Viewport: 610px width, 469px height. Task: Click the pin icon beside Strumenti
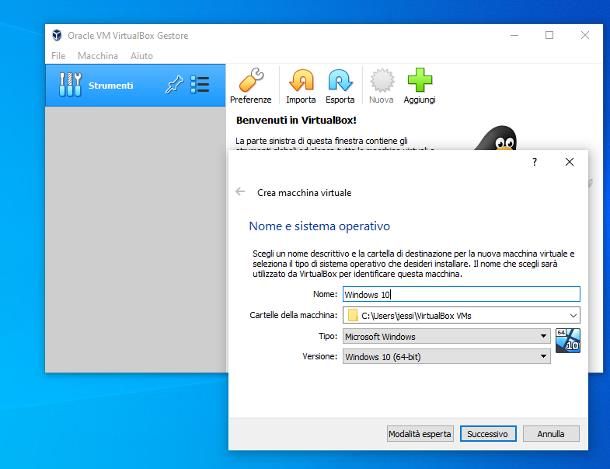point(174,84)
